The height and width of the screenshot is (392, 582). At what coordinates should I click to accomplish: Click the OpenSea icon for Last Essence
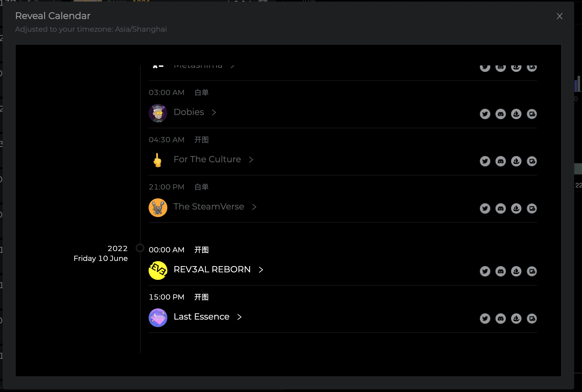tap(516, 319)
